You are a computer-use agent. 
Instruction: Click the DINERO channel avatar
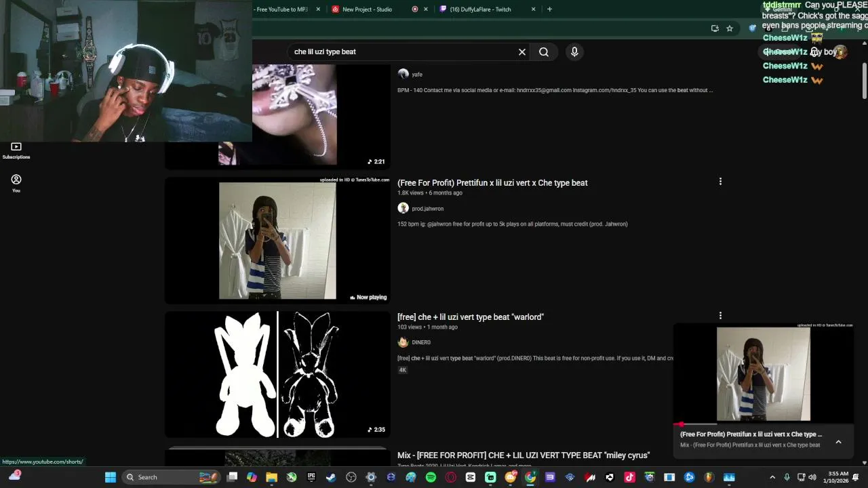[x=403, y=342]
